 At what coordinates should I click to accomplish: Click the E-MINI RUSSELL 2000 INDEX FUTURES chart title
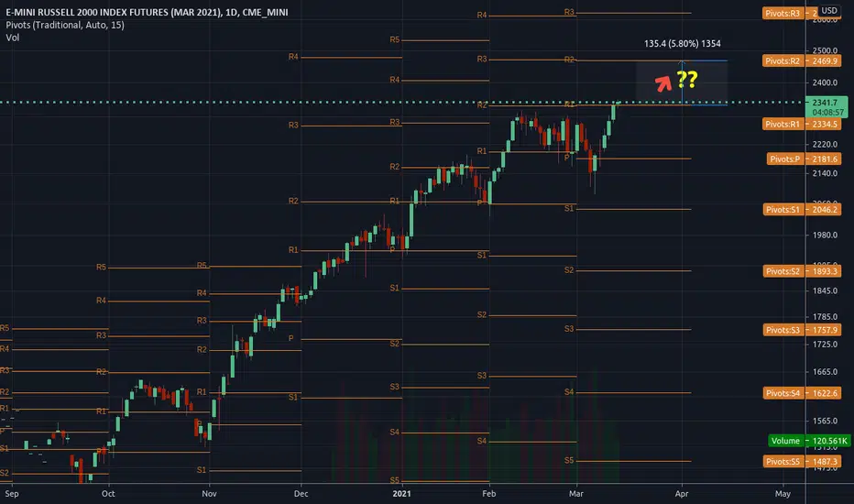click(x=147, y=12)
